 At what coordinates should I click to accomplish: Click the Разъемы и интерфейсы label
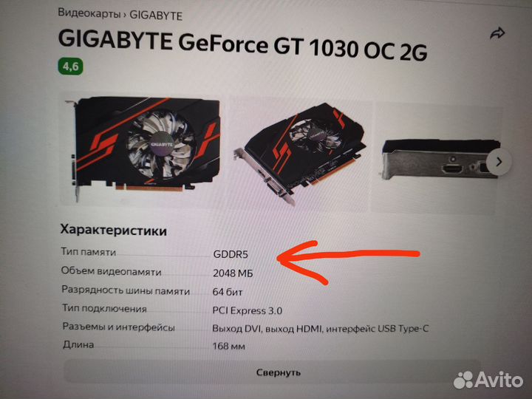(119, 327)
